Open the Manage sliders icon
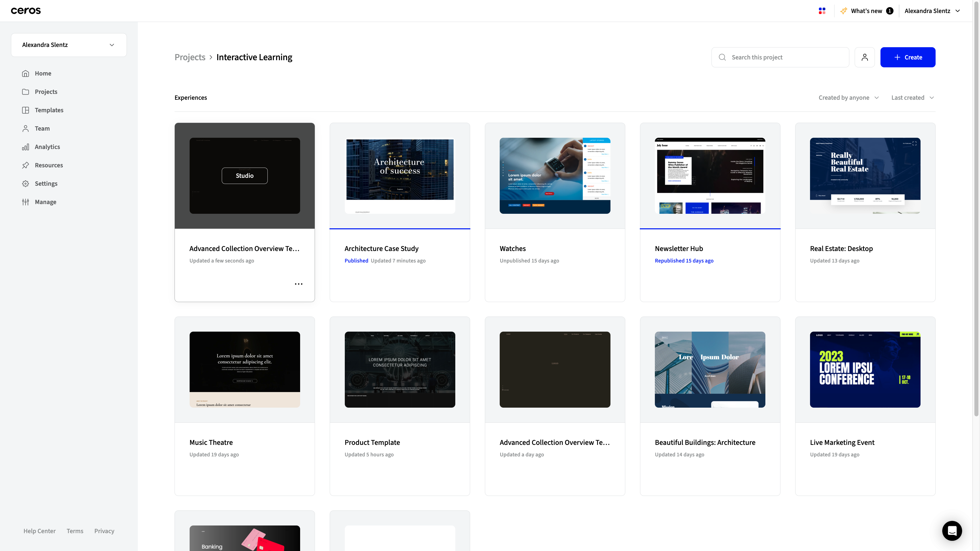980x551 pixels. (x=26, y=202)
